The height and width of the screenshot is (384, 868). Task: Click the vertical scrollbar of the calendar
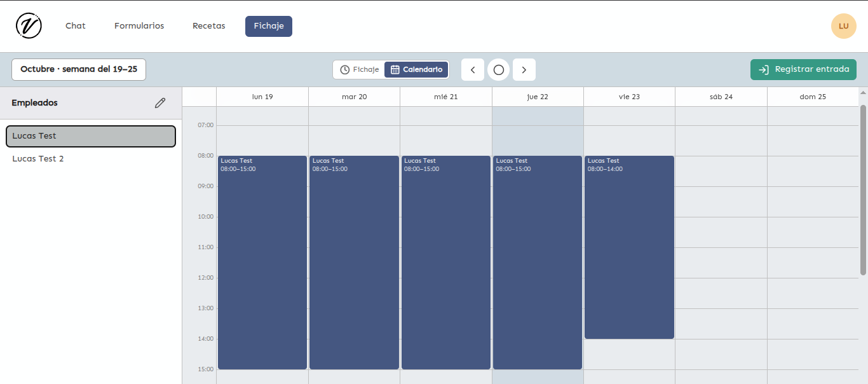863,189
